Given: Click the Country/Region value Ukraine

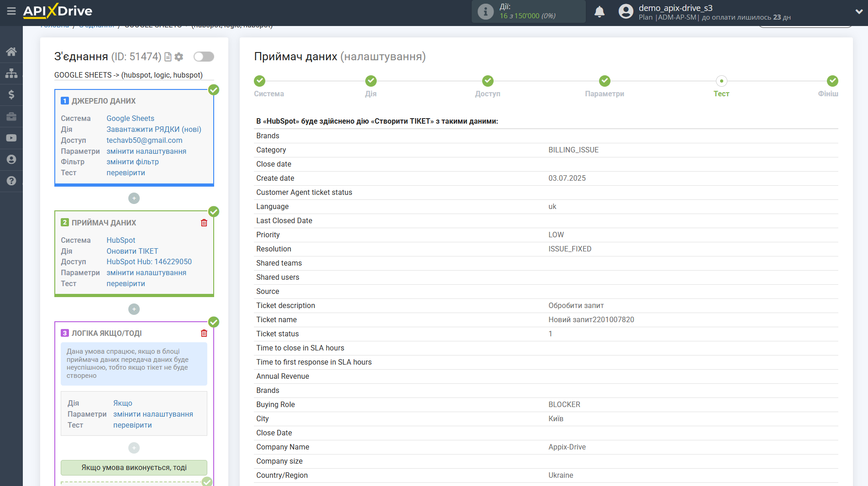Looking at the screenshot, I should click(561, 475).
